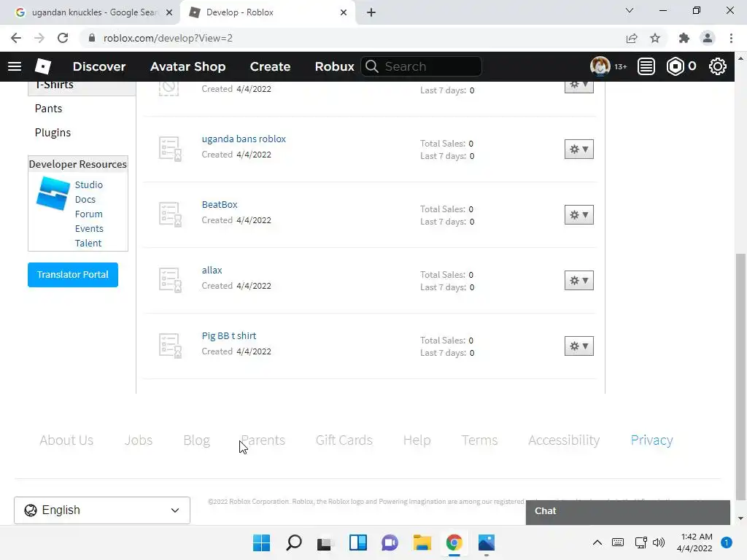The height and width of the screenshot is (560, 747).
Task: Click thumbnail icon for Pig BB t shirt
Action: (170, 346)
